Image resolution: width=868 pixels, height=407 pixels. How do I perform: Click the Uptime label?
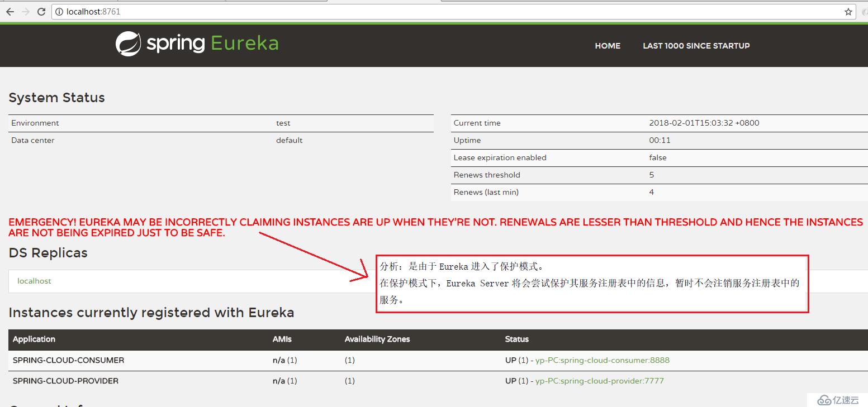[467, 140]
